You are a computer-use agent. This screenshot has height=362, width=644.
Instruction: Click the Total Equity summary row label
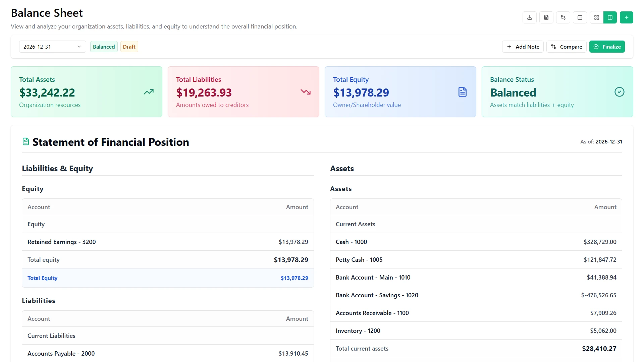coord(42,278)
